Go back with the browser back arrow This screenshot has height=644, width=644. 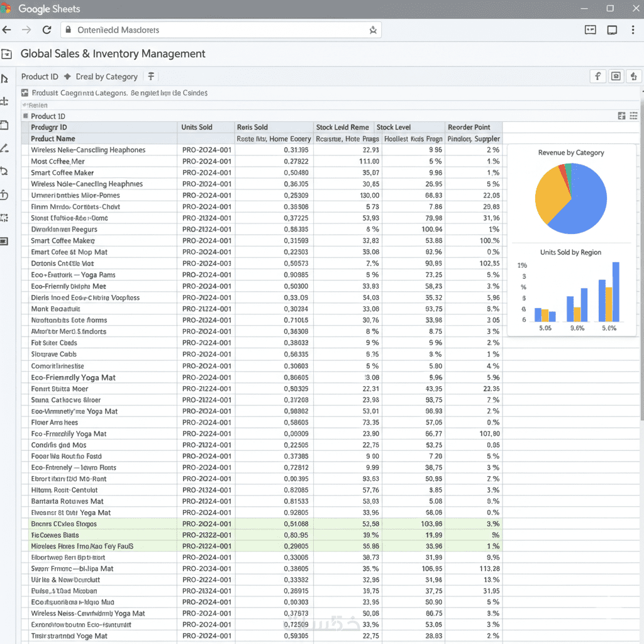click(x=6, y=30)
